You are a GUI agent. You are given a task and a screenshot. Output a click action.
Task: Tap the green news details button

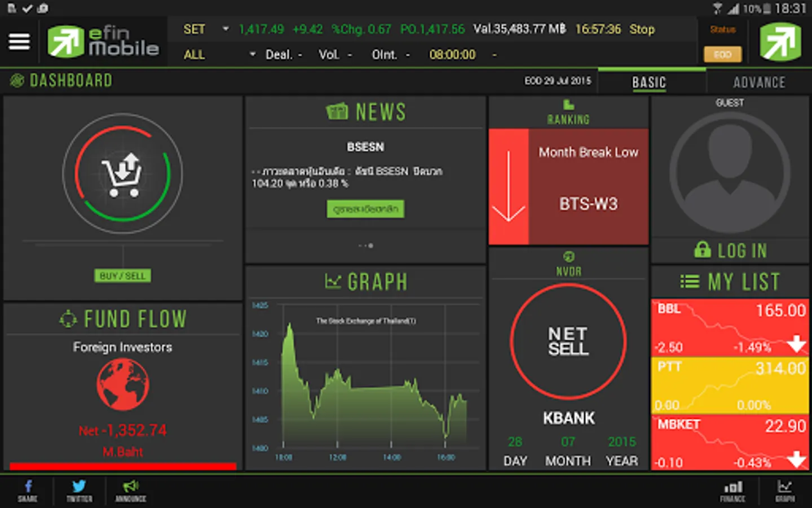tap(365, 209)
